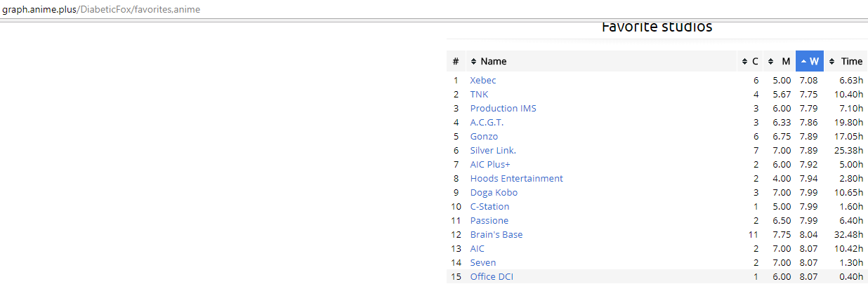Image resolution: width=868 pixels, height=284 pixels.
Task: Click the 32.48h time value
Action: click(849, 235)
